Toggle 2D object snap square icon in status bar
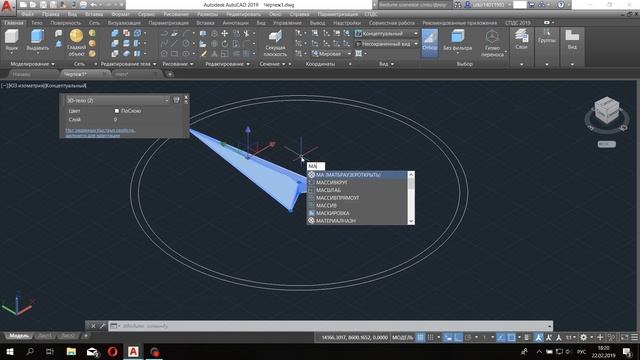640x360 pixels. [511, 337]
